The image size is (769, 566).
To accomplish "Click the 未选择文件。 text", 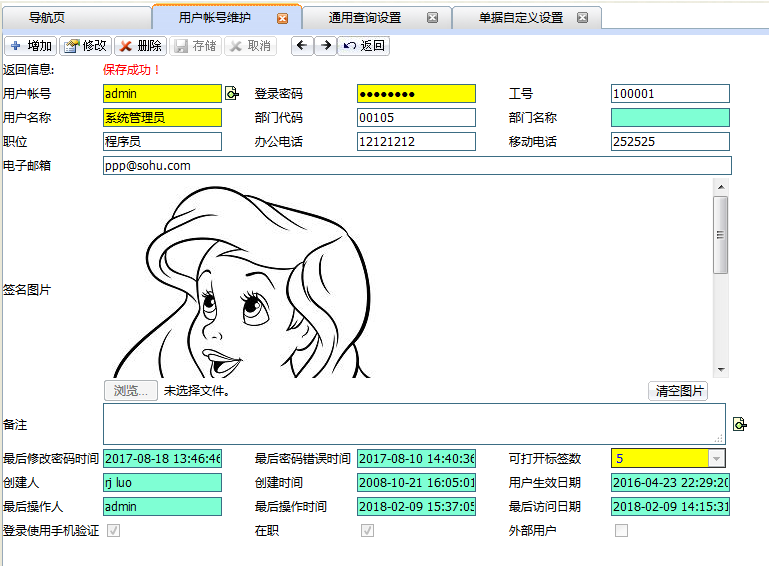I will (196, 391).
